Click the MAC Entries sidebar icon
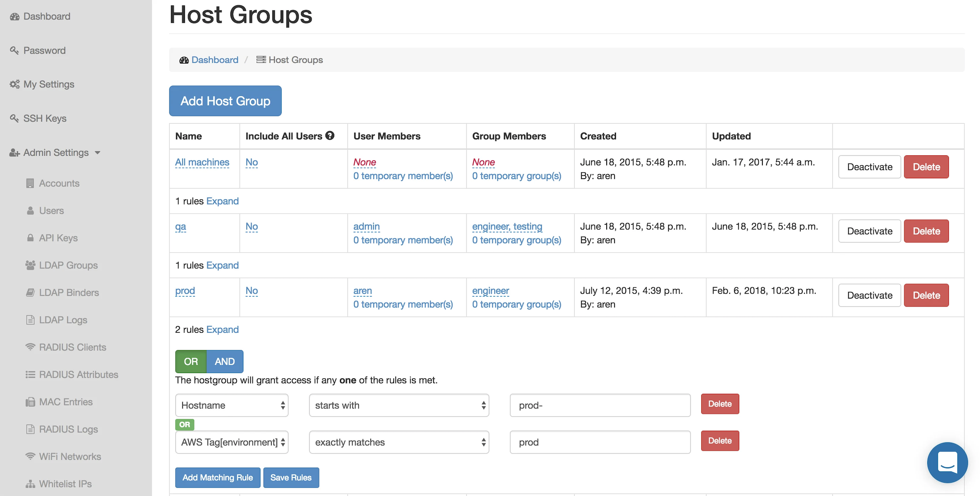Screen dimensions: 980x496 point(30,402)
